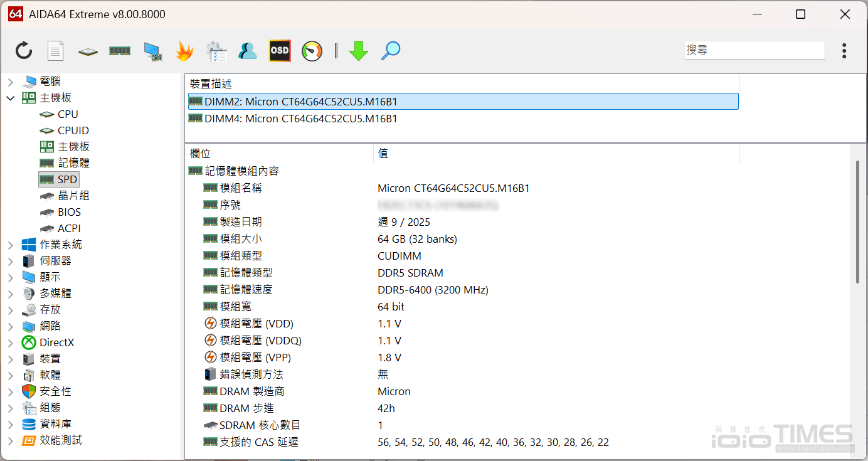Viewport: 868px width, 461px height.
Task: Click the Refresh toolbar icon
Action: click(x=24, y=51)
